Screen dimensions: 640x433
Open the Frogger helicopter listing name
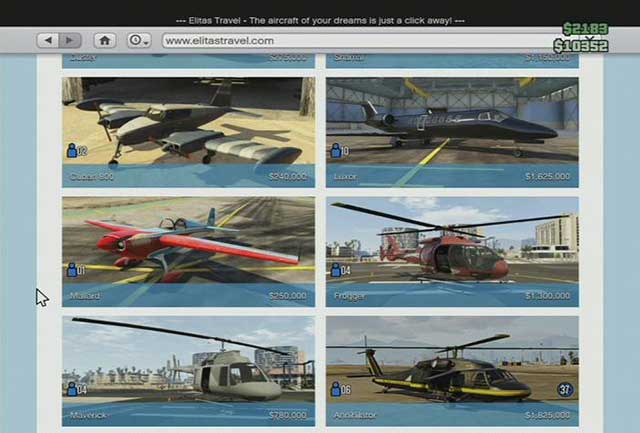pos(350,296)
